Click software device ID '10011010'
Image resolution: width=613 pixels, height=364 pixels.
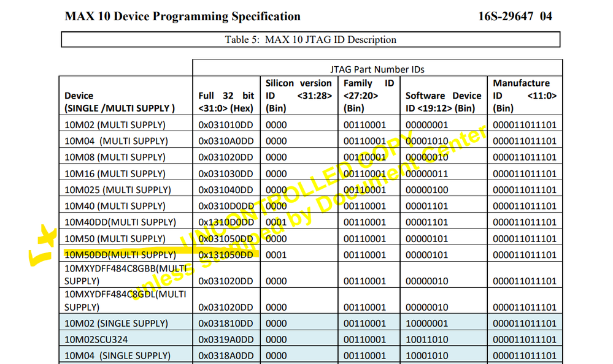(426, 339)
